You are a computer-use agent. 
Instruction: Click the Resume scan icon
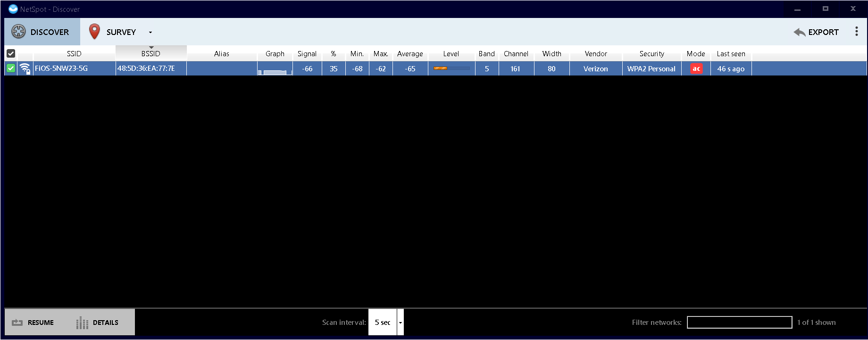(x=17, y=323)
